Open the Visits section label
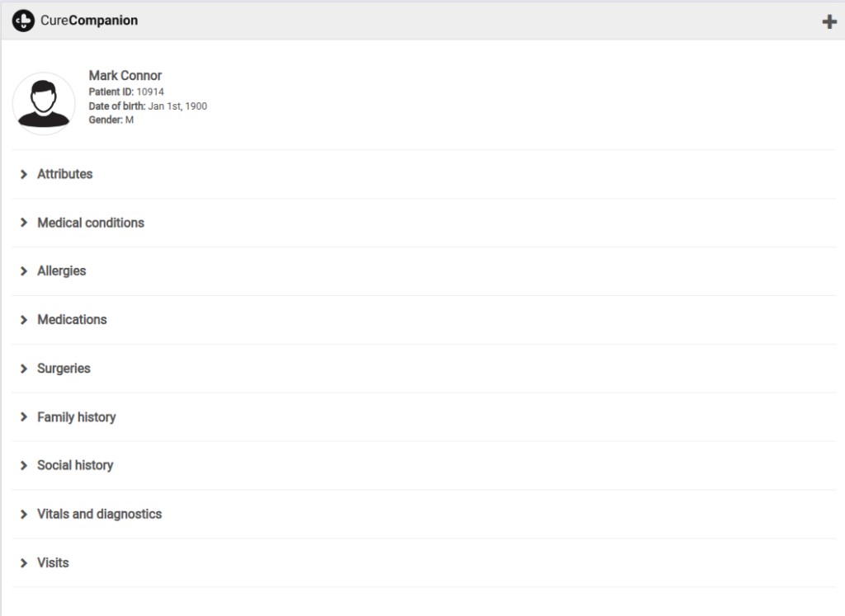 (x=53, y=563)
